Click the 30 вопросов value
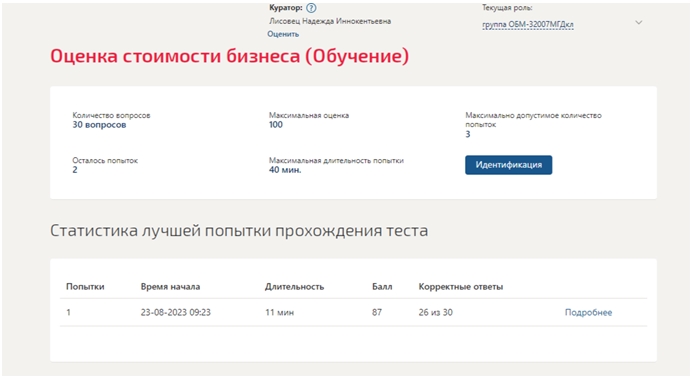698x384 pixels. 99,125
